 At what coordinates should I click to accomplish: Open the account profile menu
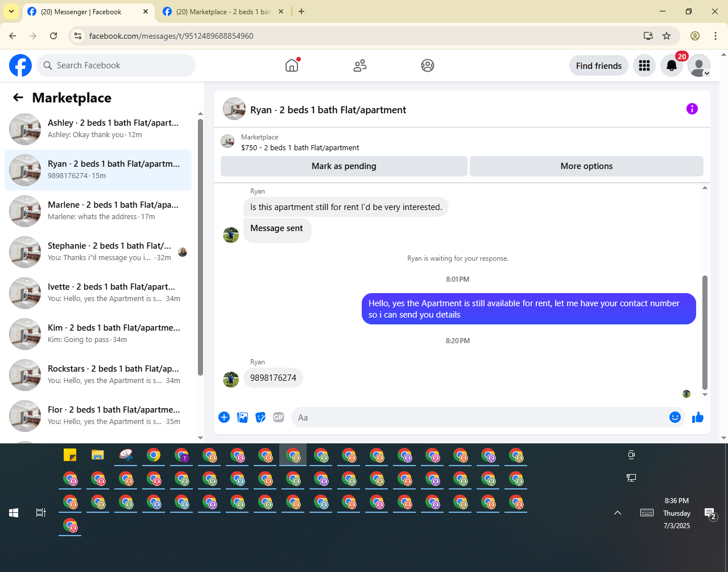(699, 66)
